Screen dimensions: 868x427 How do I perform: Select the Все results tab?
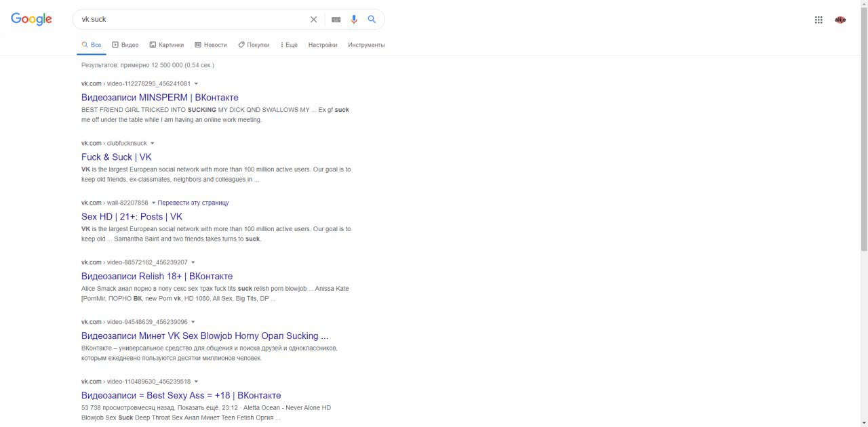[x=92, y=45]
